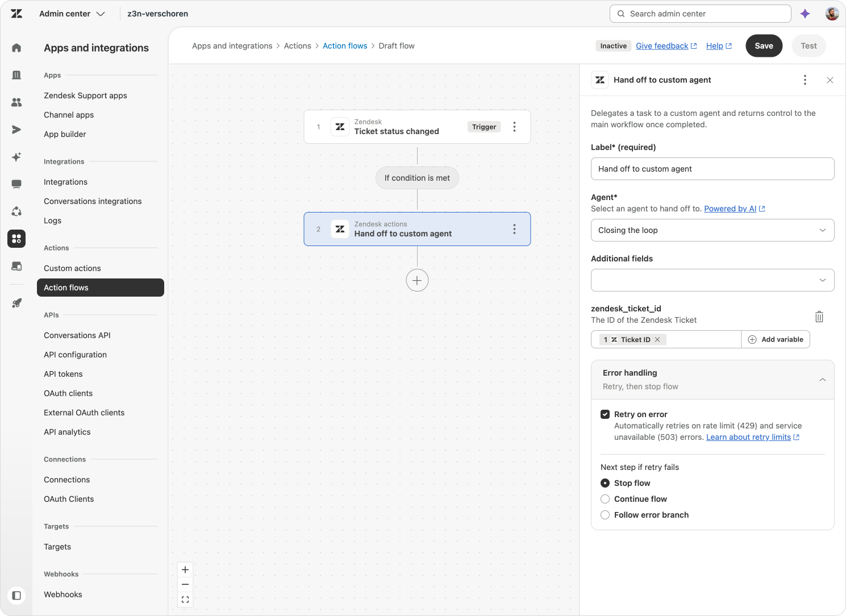Open the Give feedback link
846x616 pixels.
[x=666, y=46]
